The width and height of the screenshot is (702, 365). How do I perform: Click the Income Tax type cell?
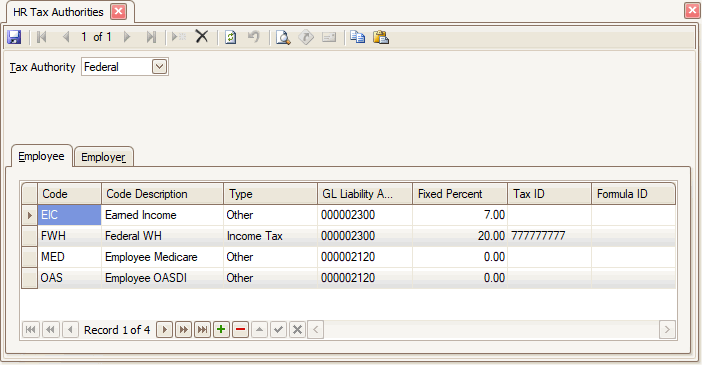[270, 236]
